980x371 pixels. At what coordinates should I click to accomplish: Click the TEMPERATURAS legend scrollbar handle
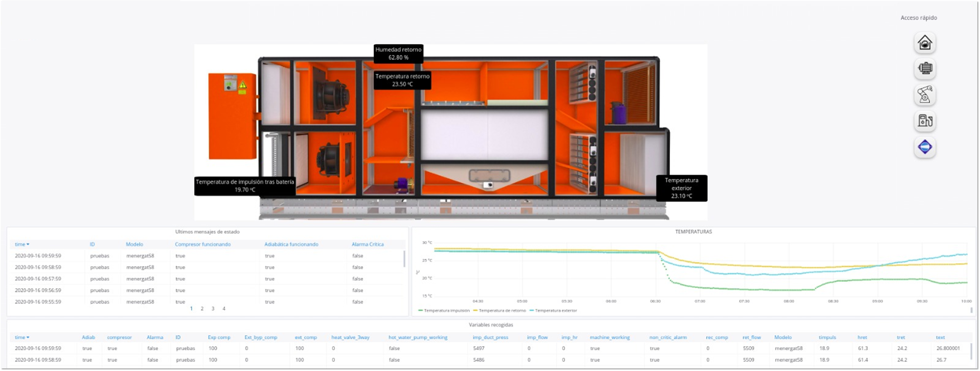click(x=971, y=311)
